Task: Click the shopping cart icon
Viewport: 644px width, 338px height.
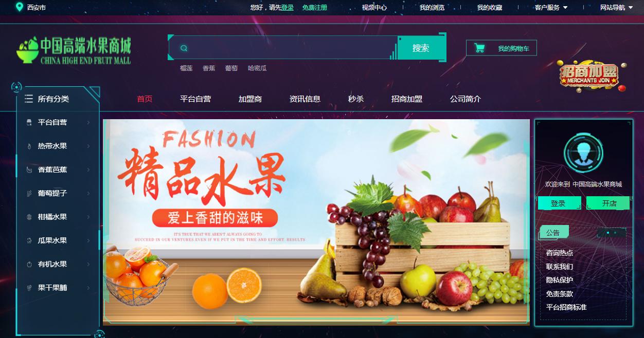Action: pyautogui.click(x=479, y=48)
